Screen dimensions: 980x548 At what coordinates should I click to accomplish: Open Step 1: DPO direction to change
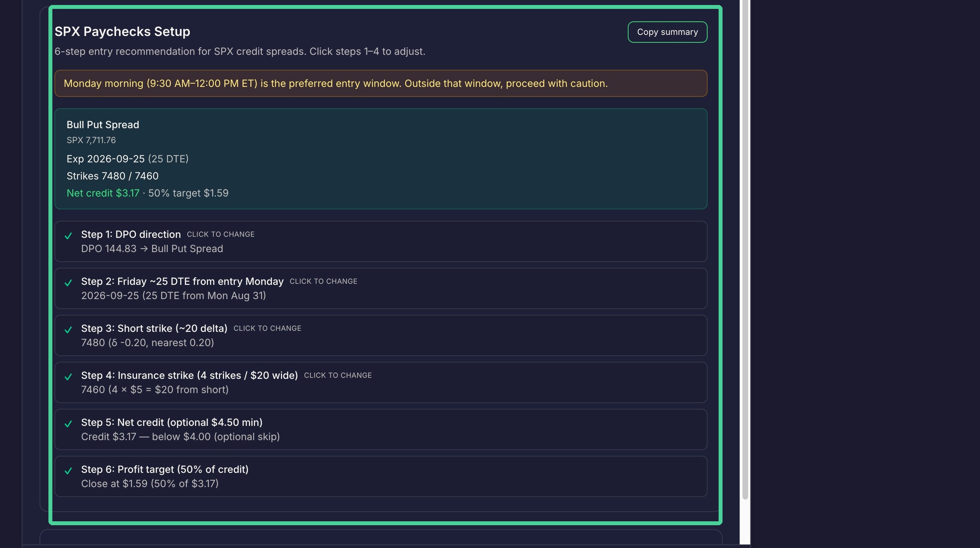tap(381, 241)
